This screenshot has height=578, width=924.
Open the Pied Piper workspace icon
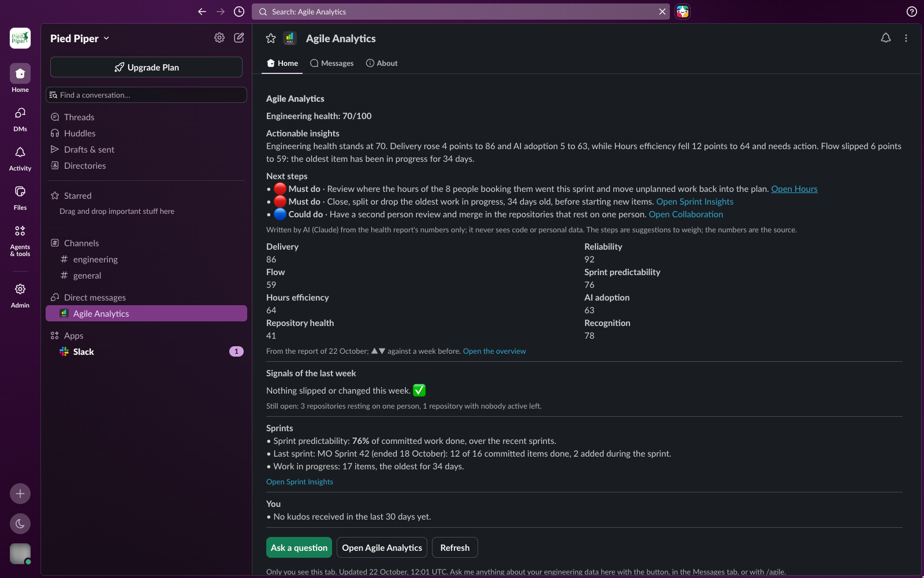(20, 38)
